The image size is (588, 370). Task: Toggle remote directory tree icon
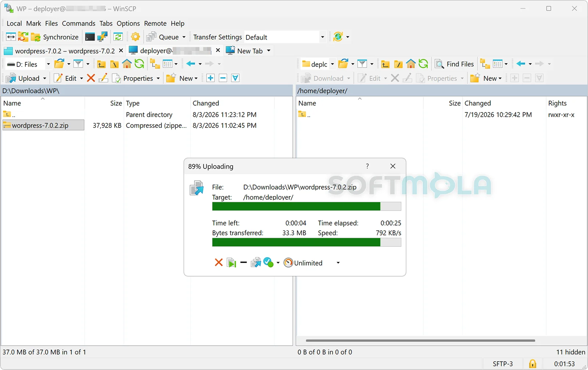coord(485,64)
